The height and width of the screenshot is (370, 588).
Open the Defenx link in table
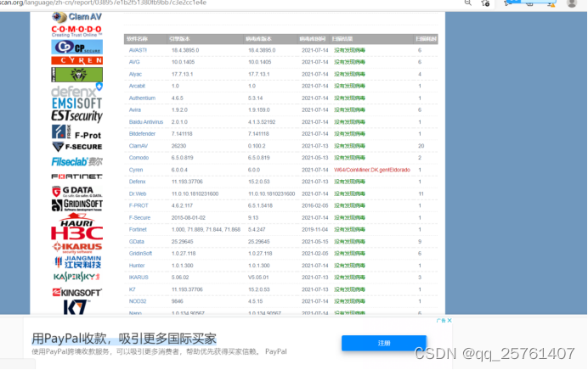pyautogui.click(x=138, y=182)
